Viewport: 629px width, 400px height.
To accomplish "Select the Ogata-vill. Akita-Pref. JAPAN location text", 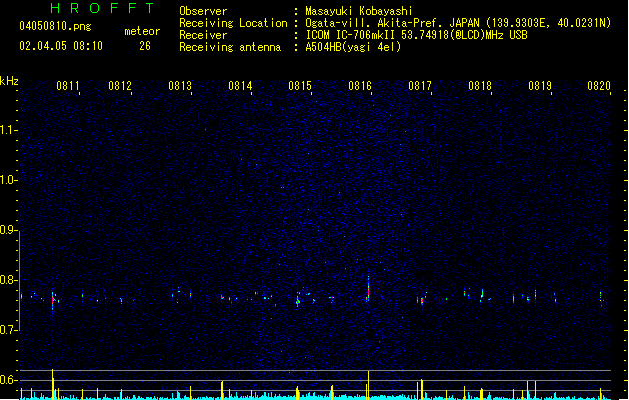I will 458,23.
